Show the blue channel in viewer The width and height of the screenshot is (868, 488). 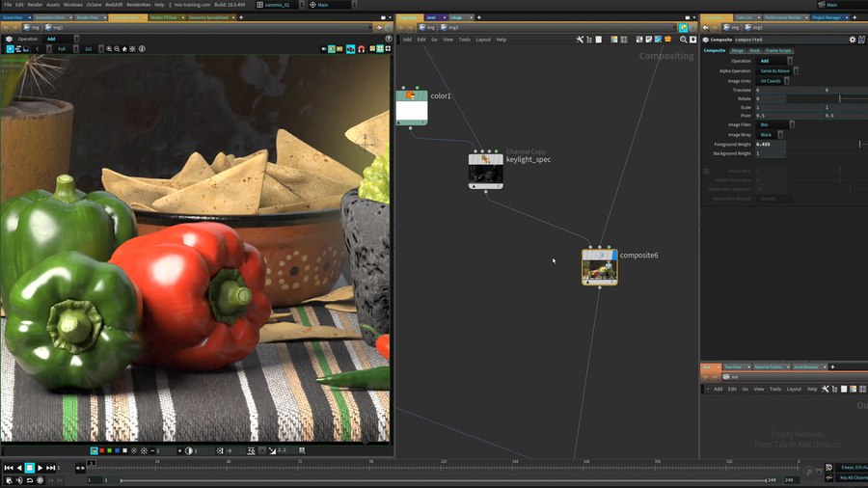point(118,450)
